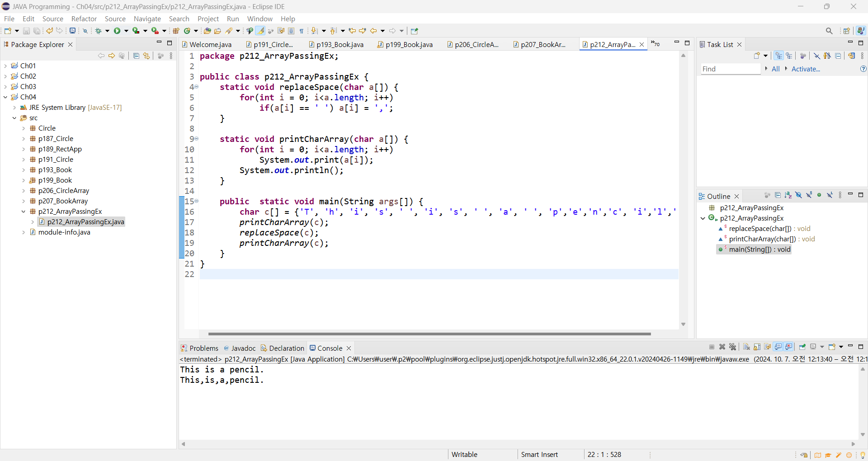Click Remove Launch X icon in Console
Image resolution: width=868 pixels, height=461 pixels.
[722, 347]
